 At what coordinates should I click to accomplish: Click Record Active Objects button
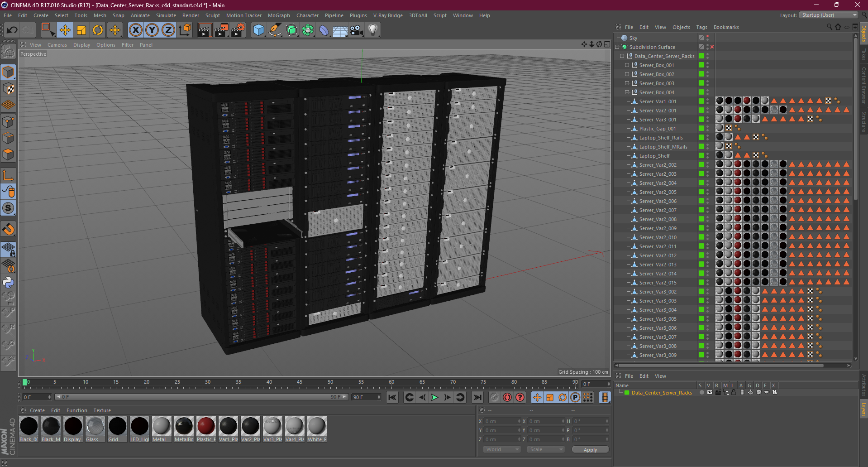(x=495, y=397)
